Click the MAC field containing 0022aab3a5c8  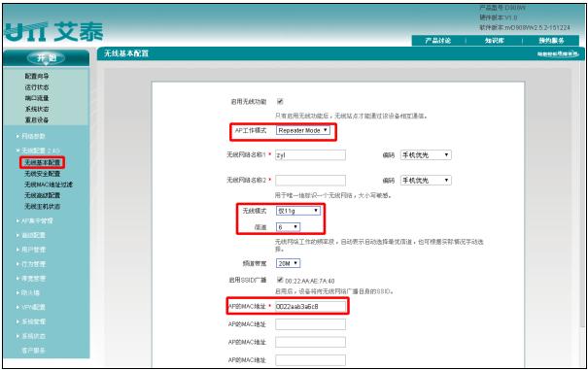coord(310,306)
